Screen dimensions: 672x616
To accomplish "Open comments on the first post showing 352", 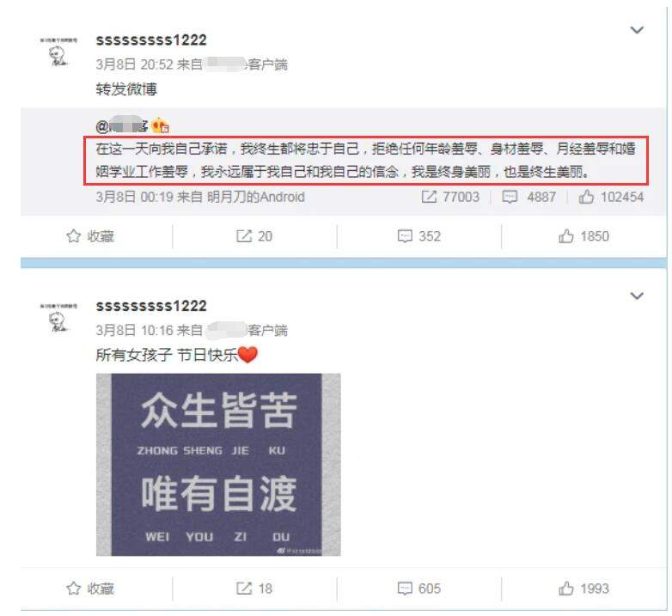I will coord(418,236).
